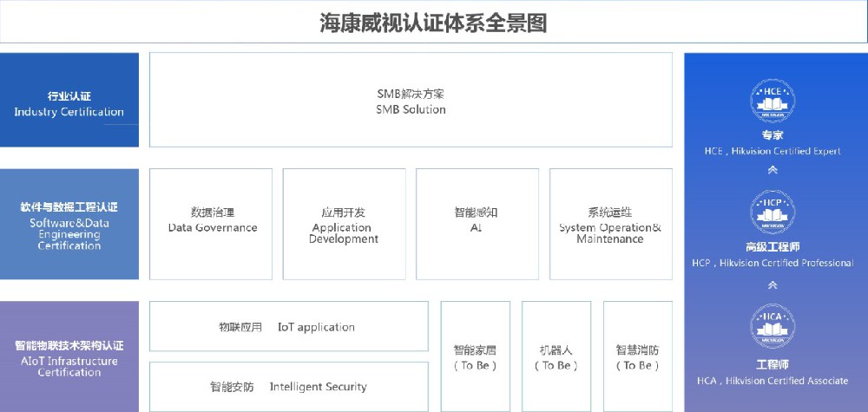Click the 高级工程师 label
868x412 pixels.
pos(773,247)
